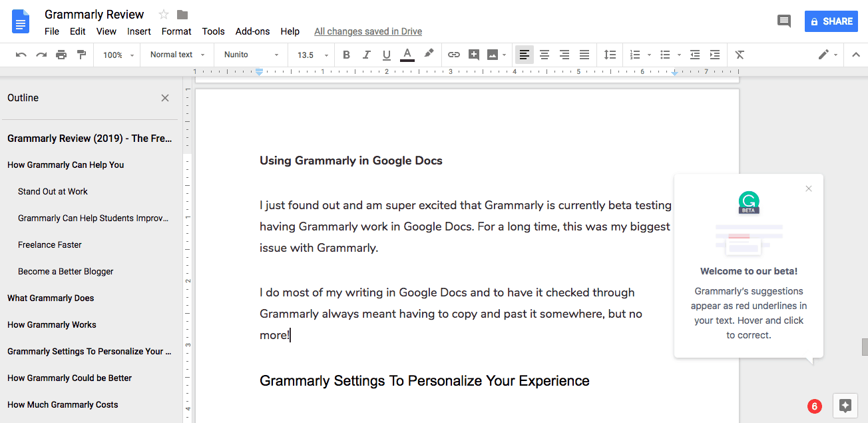
Task: Jump to How Grammarly Works heading
Action: [52, 324]
